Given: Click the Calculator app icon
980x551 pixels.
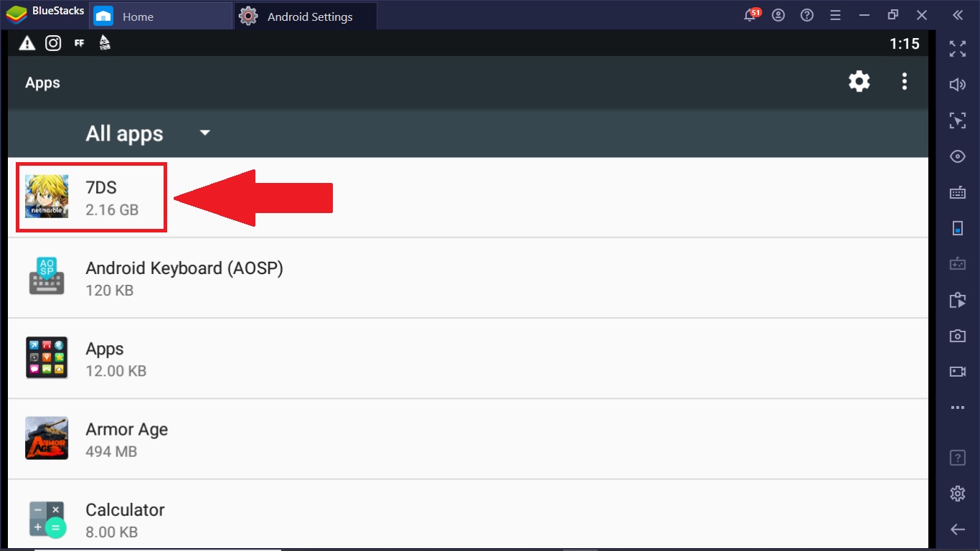Looking at the screenshot, I should pyautogui.click(x=47, y=519).
